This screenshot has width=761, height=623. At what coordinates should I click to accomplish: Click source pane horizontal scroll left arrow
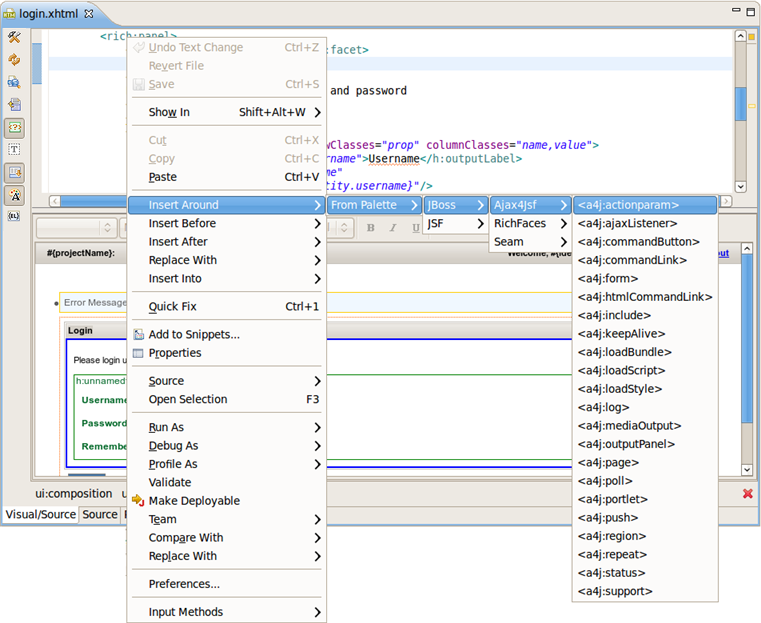pyautogui.click(x=55, y=201)
